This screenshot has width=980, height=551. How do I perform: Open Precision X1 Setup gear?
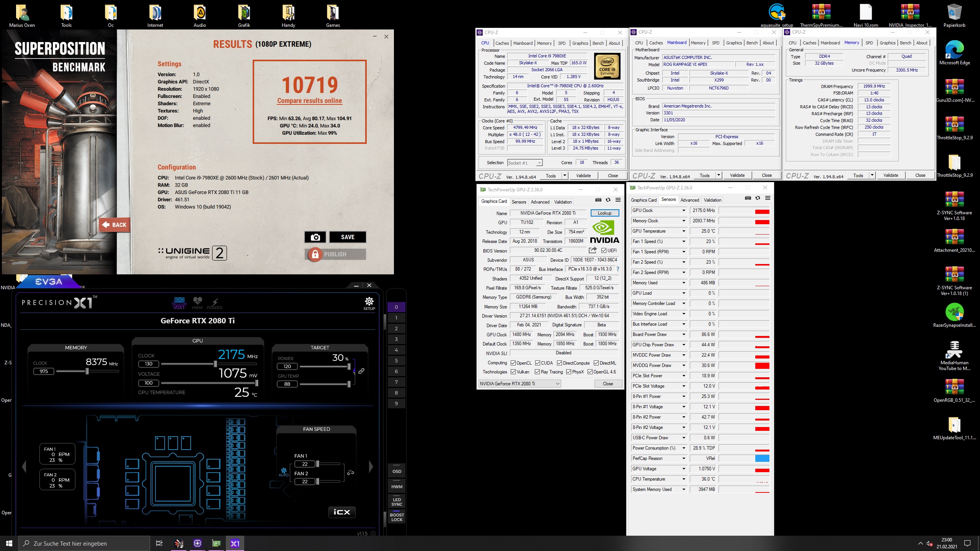pos(369,303)
